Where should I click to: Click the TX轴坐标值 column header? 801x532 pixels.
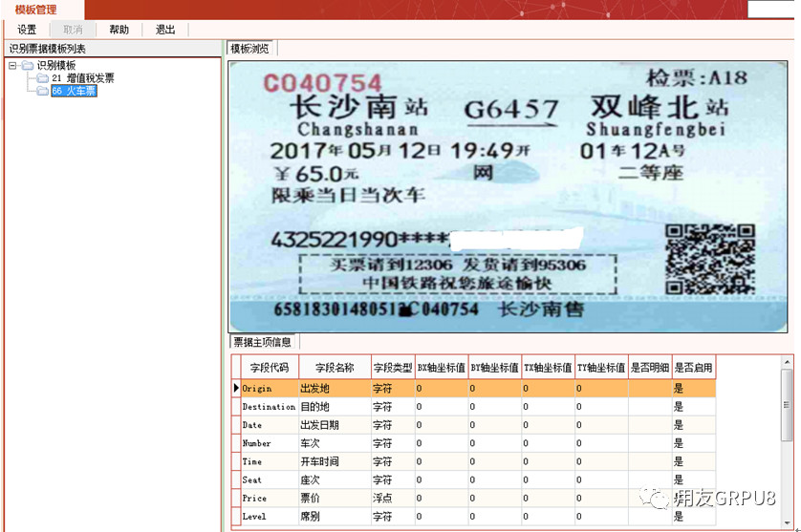[x=548, y=368]
